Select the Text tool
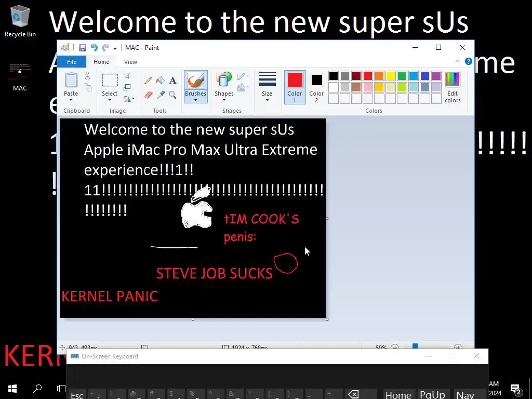 point(172,81)
